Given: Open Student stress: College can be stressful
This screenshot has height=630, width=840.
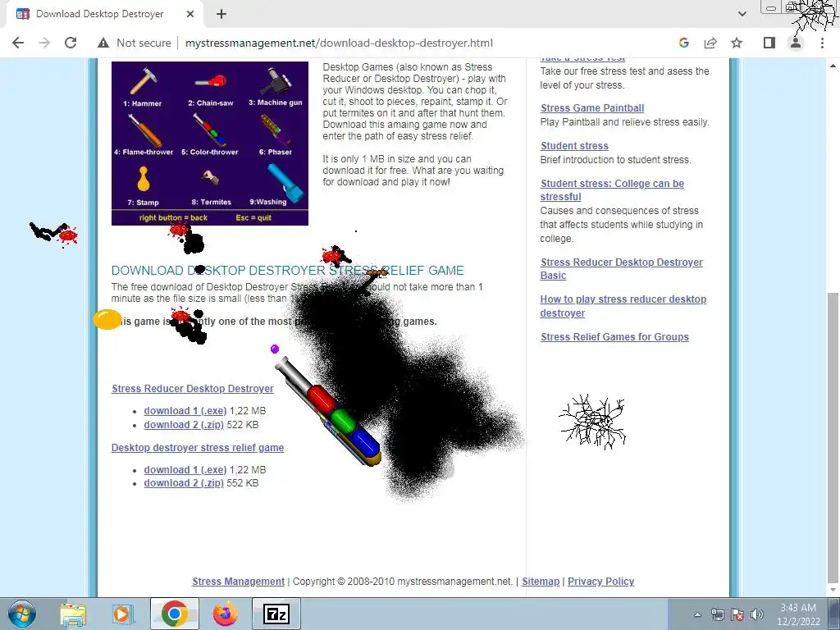Looking at the screenshot, I should click(612, 190).
